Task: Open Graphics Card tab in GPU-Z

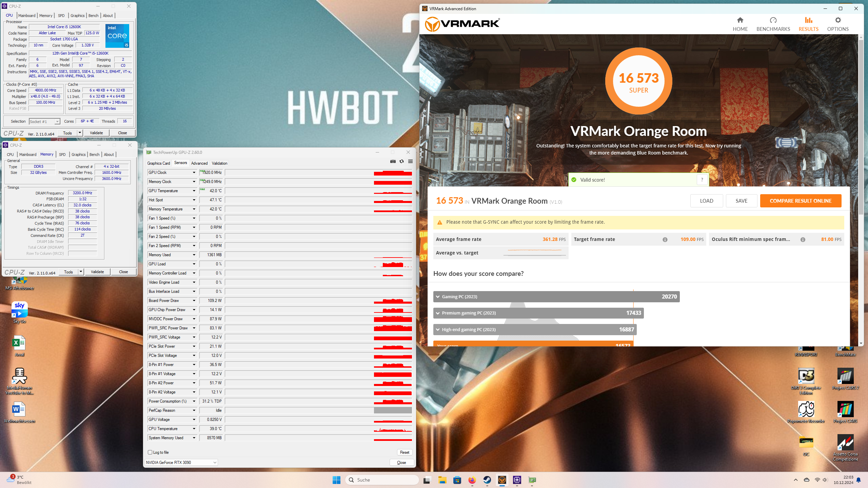Action: (x=158, y=163)
